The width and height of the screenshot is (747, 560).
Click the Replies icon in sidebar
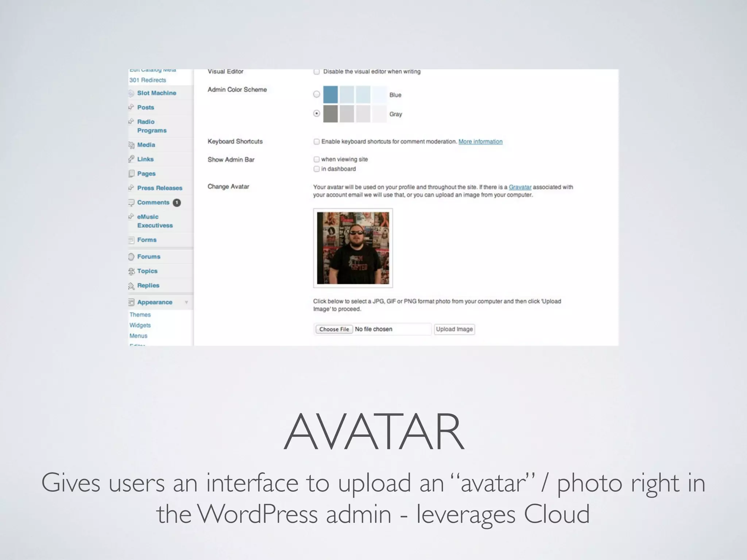click(131, 286)
